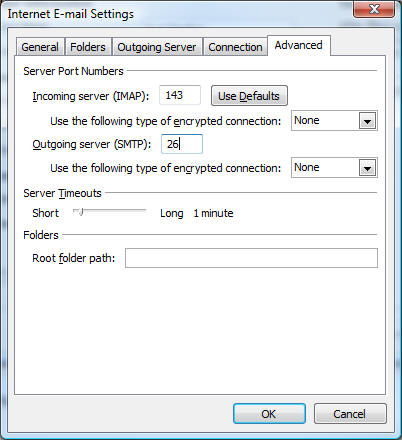Switch to the General tab

tap(40, 47)
